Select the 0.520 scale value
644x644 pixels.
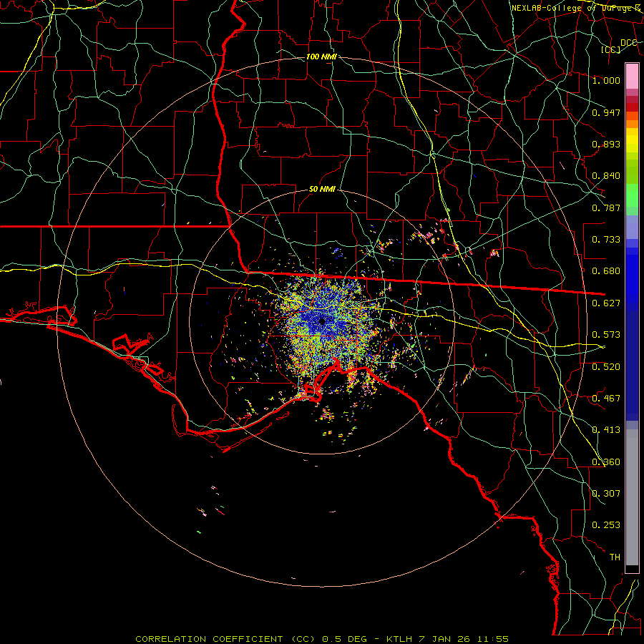click(606, 367)
